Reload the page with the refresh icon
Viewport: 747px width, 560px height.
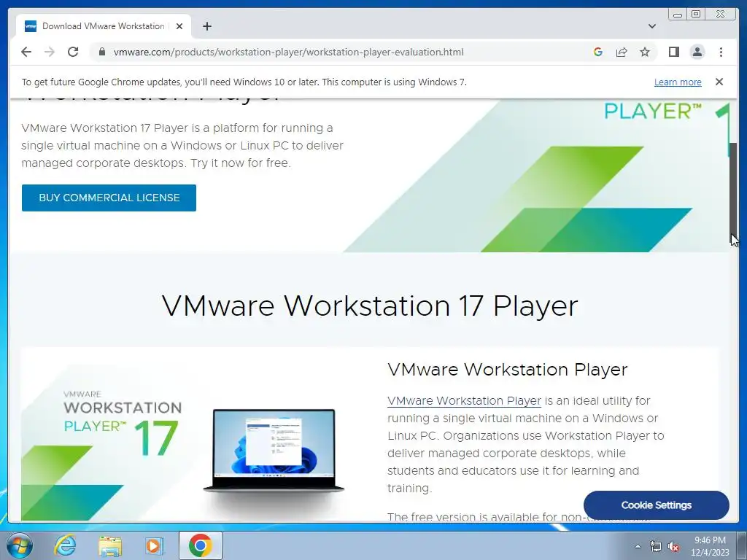[73, 52]
